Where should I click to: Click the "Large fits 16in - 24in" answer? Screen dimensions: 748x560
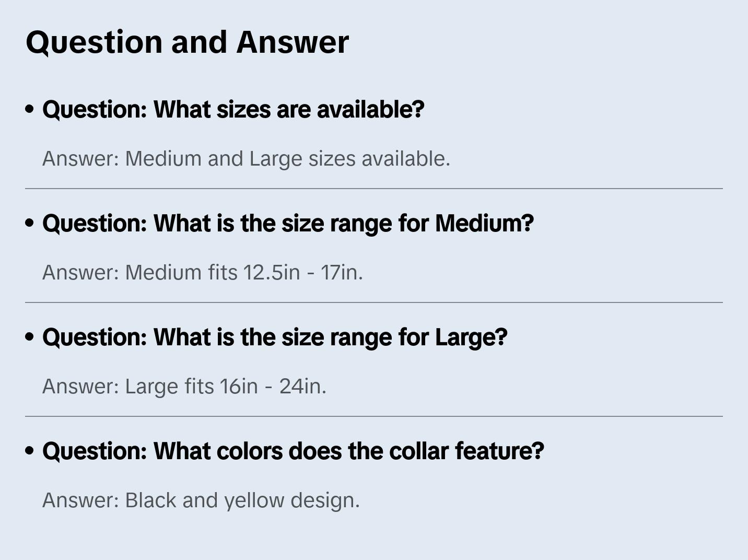184,387
